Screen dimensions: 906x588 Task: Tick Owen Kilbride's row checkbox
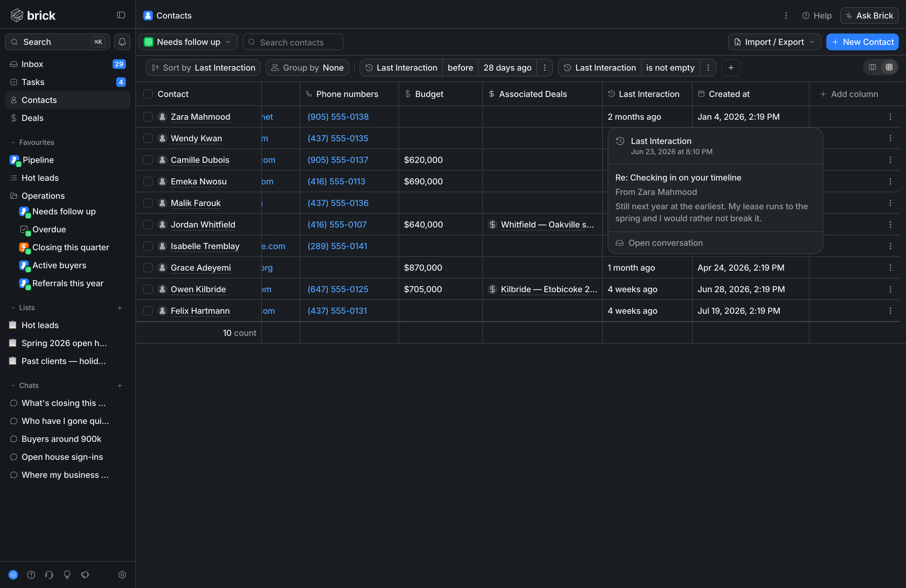click(148, 289)
